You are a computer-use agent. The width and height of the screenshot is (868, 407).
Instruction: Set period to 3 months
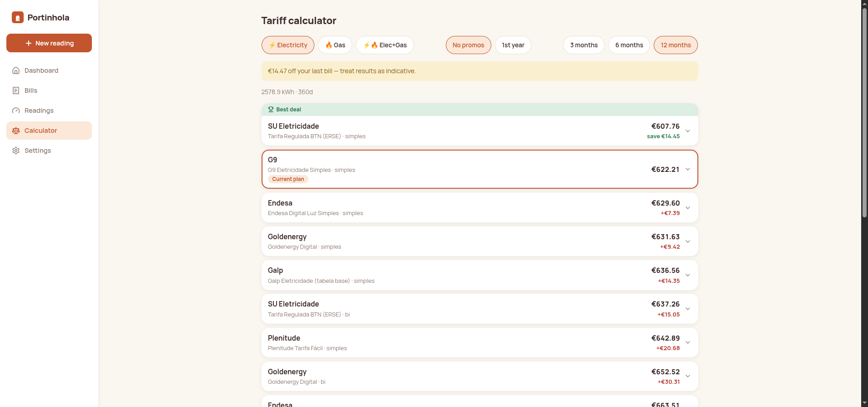(584, 45)
